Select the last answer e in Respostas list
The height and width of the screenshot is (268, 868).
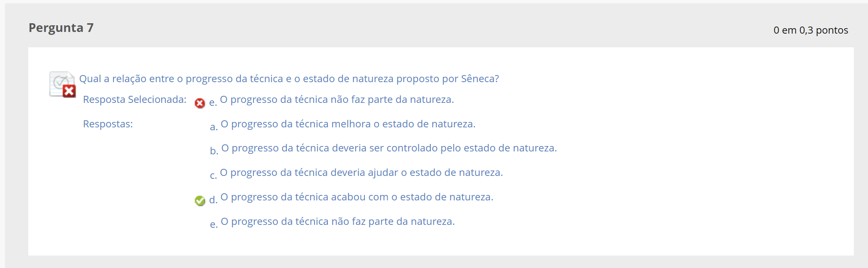point(338,222)
